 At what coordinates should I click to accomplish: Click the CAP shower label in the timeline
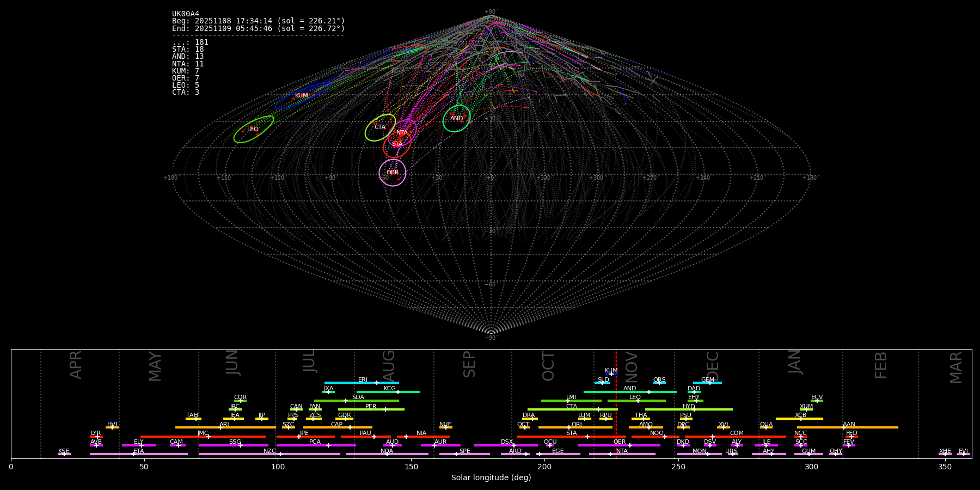tap(337, 425)
